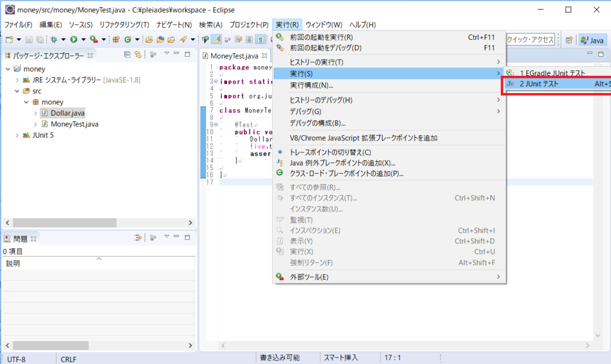Switch to the MoneyTest.java editor tab

pyautogui.click(x=234, y=55)
